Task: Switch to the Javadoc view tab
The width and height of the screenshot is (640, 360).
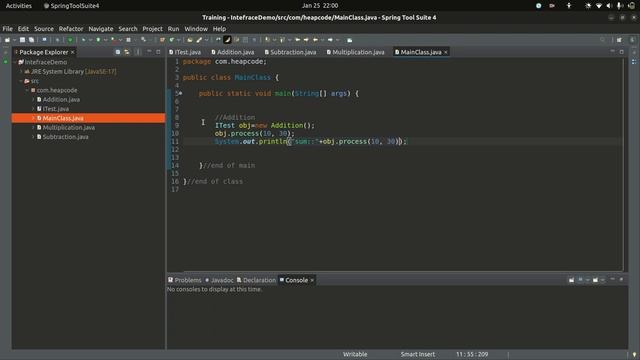Action: tap(219, 280)
